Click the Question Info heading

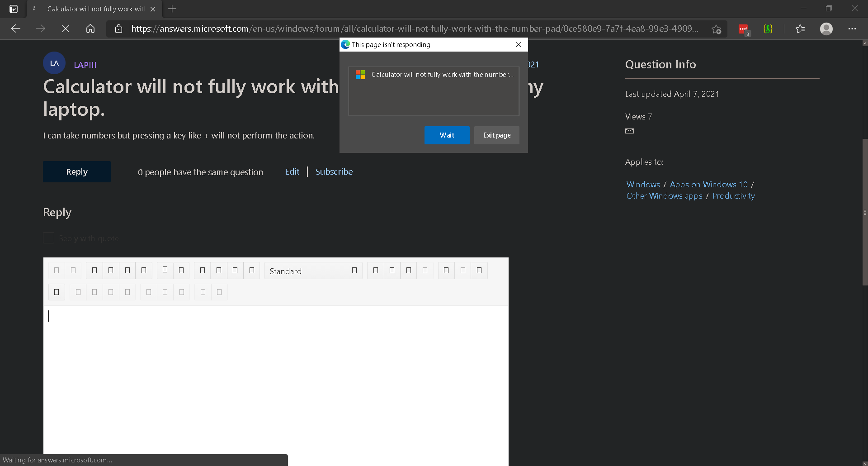pyautogui.click(x=660, y=65)
